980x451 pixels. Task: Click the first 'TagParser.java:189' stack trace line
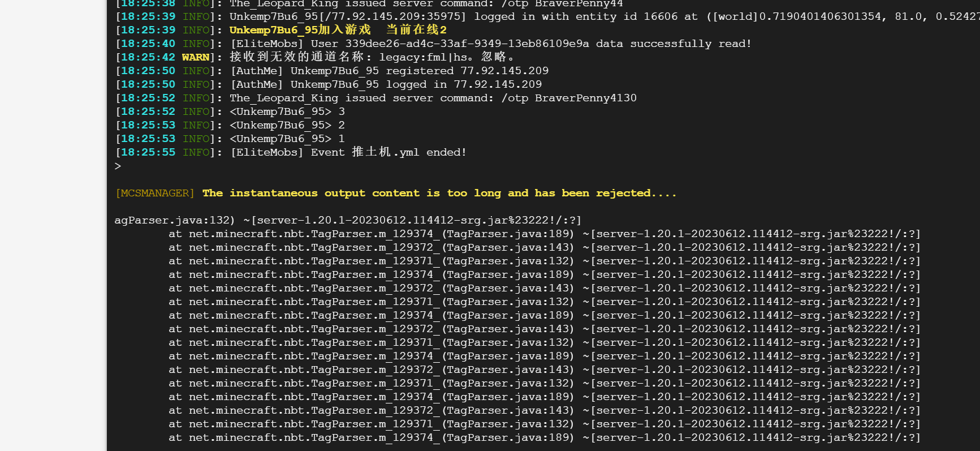507,234
